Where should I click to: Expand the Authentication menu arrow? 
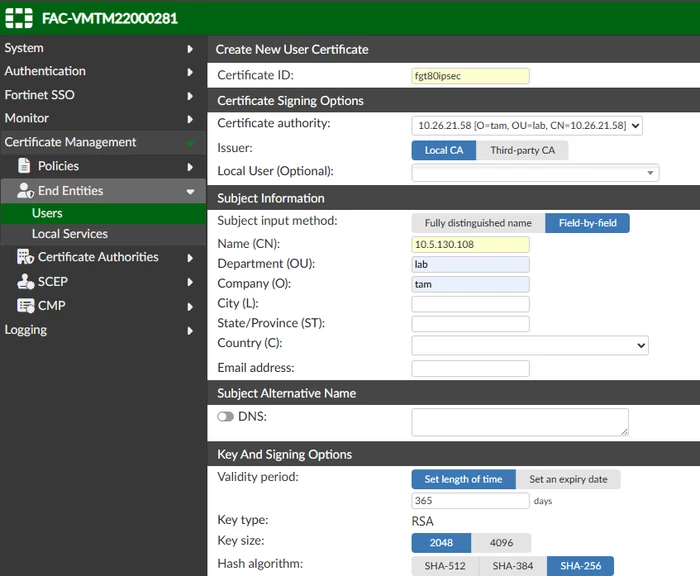(190, 72)
